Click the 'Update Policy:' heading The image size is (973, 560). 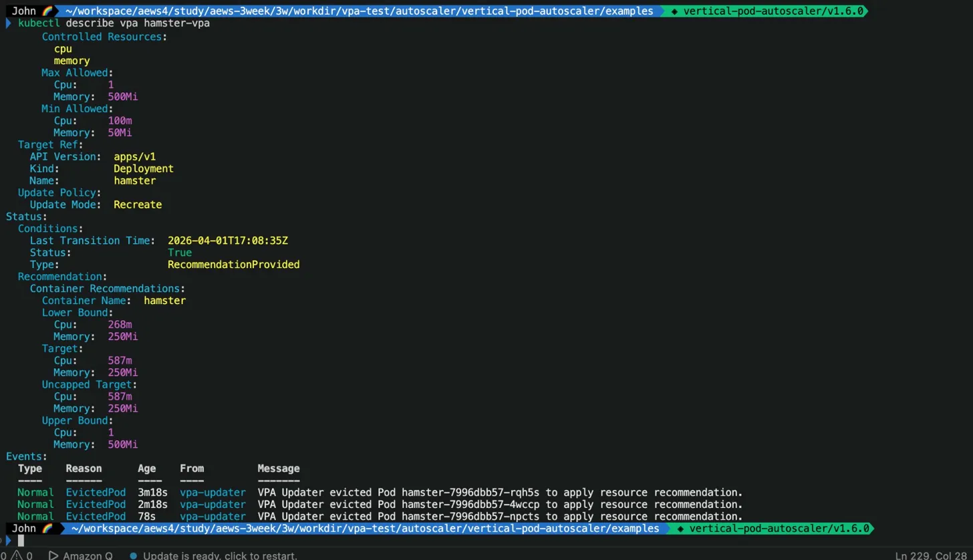(59, 193)
